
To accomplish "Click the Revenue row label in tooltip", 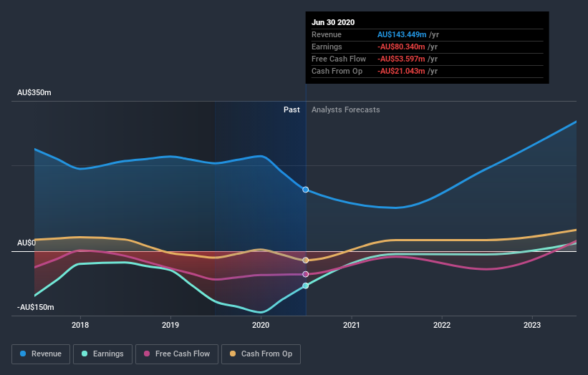I will (327, 34).
